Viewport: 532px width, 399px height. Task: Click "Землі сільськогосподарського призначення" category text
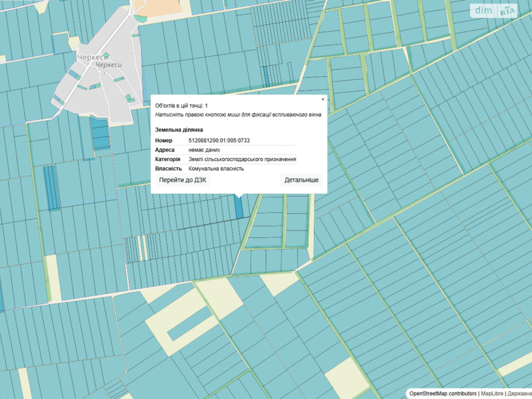click(242, 160)
